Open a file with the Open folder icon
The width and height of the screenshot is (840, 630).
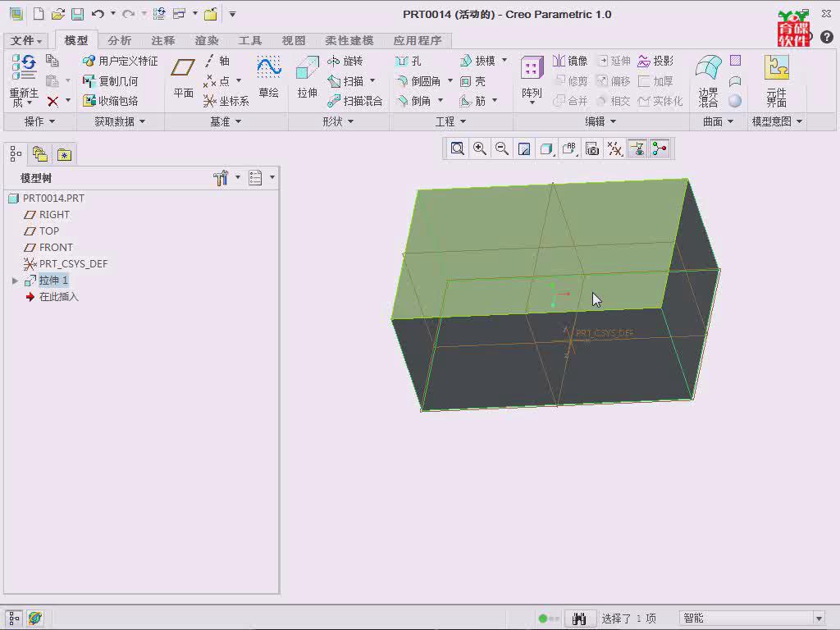pyautogui.click(x=58, y=14)
